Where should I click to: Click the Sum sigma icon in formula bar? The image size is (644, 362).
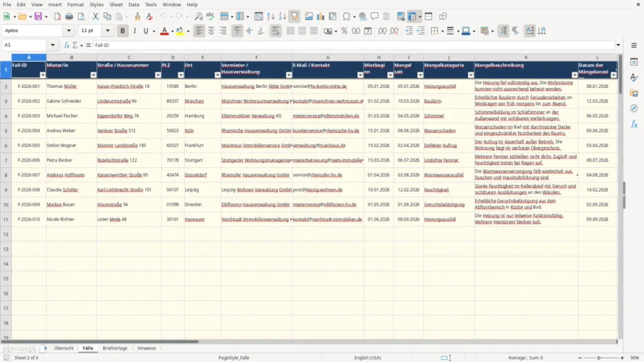coord(75,45)
